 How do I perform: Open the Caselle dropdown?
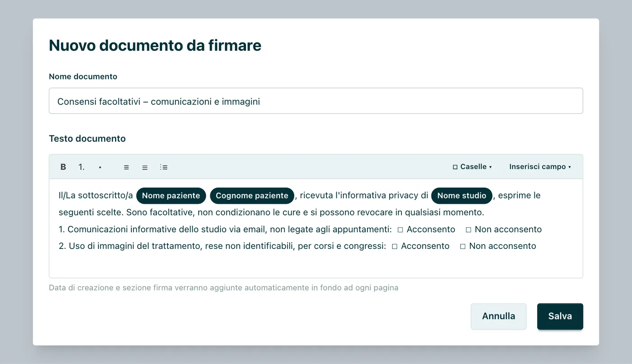[472, 167]
